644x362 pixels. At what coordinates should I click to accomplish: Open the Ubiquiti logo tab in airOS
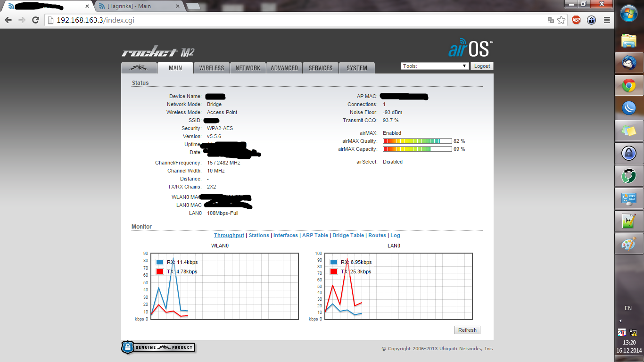[139, 68]
